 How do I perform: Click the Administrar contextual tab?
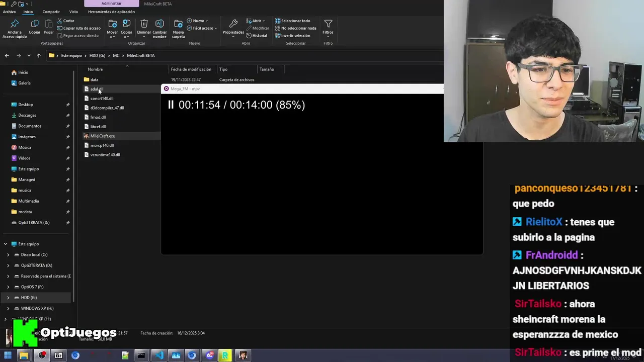111,4
